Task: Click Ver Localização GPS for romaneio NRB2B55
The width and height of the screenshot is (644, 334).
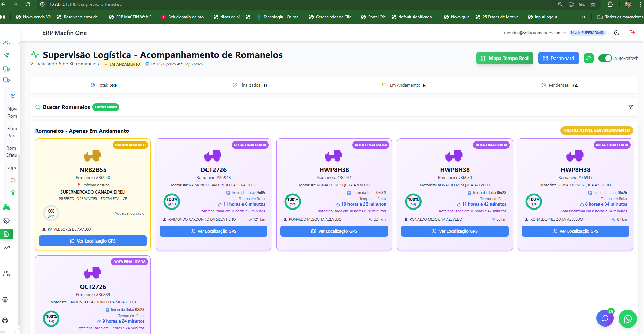Action: tap(93, 241)
